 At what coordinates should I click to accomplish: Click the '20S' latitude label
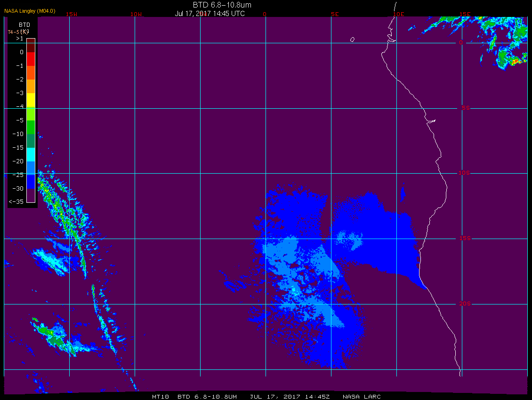(x=465, y=304)
